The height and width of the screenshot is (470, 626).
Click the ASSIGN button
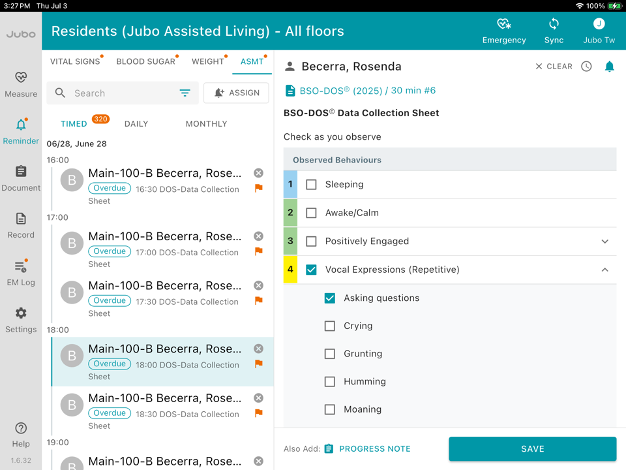pyautogui.click(x=236, y=93)
